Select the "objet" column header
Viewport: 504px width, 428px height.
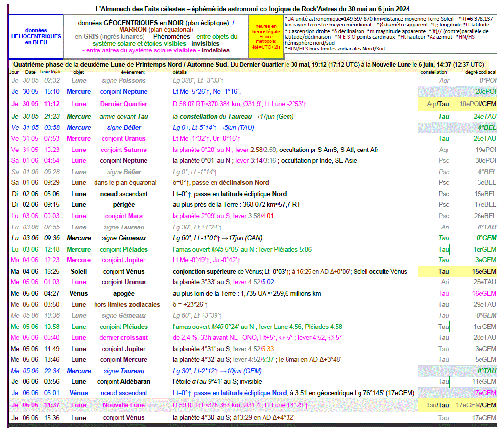tap(79, 72)
